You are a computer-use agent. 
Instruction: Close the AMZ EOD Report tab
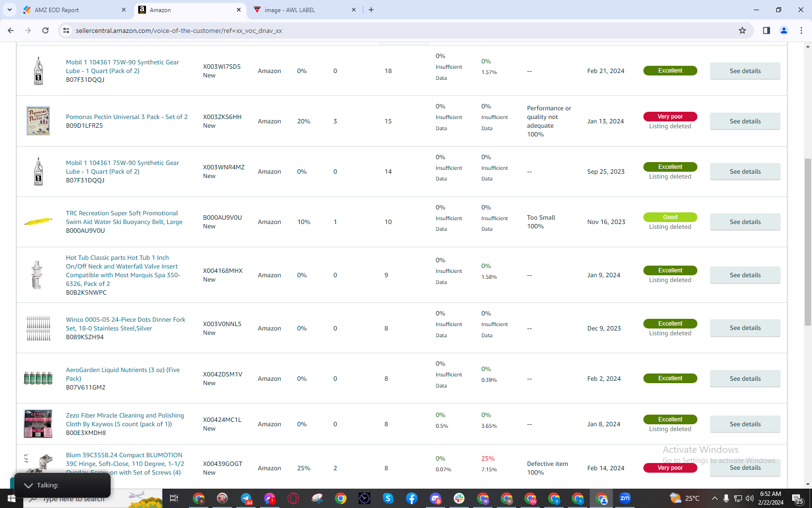point(124,10)
